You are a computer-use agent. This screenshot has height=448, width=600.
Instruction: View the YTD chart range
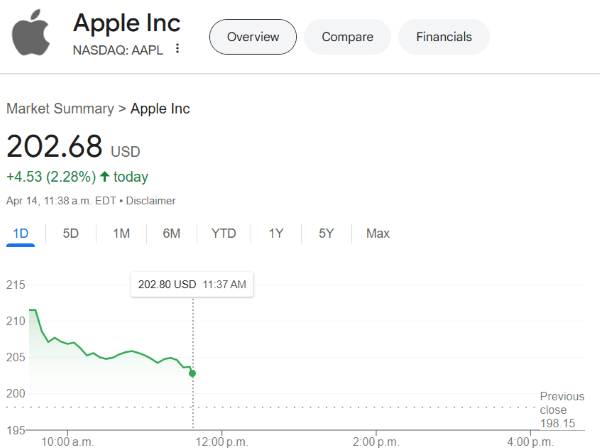pos(224,233)
